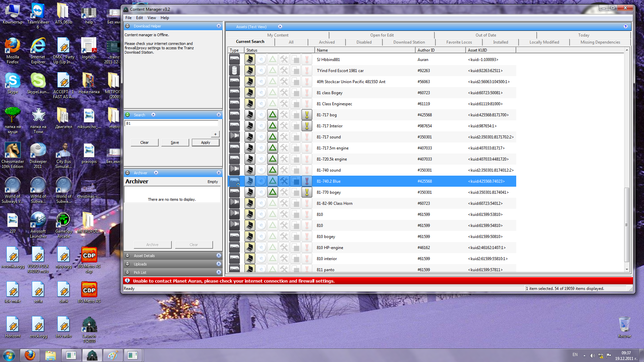Open the Search panel arrow menu
644x362 pixels.
(x=153, y=115)
